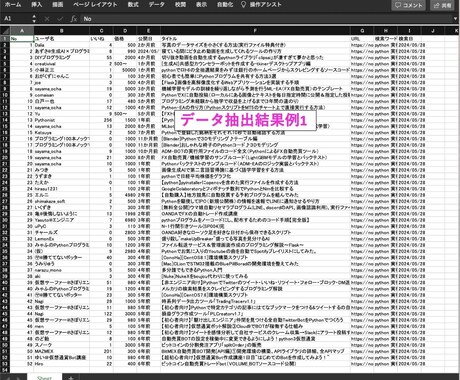460x380 pixels.
Task: Select the LemonEx user cell
Action: (62, 239)
